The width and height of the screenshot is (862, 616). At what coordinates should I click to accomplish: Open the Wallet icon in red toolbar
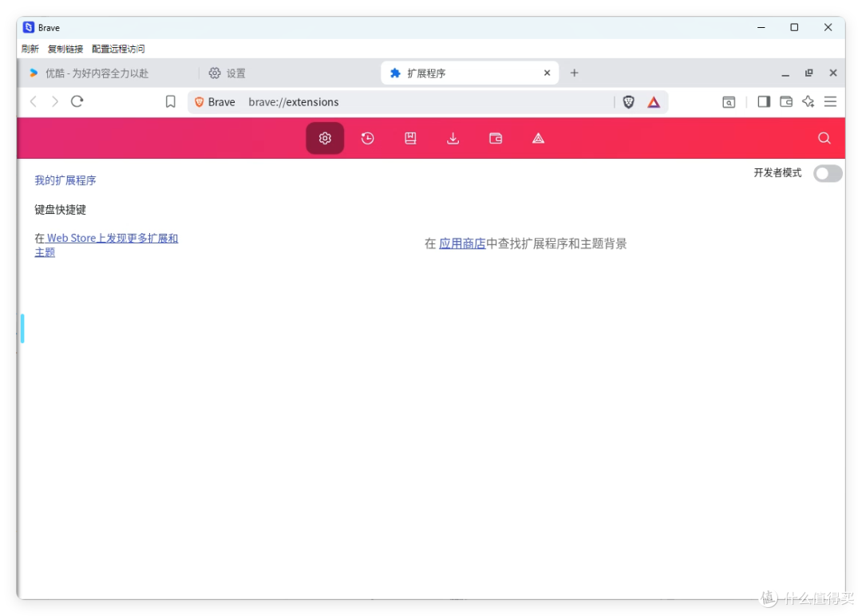point(496,138)
